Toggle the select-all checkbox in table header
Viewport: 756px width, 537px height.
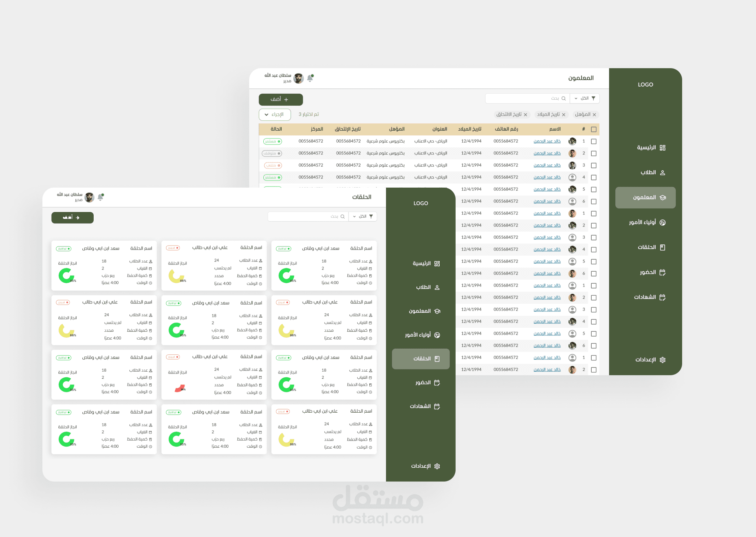click(x=594, y=129)
